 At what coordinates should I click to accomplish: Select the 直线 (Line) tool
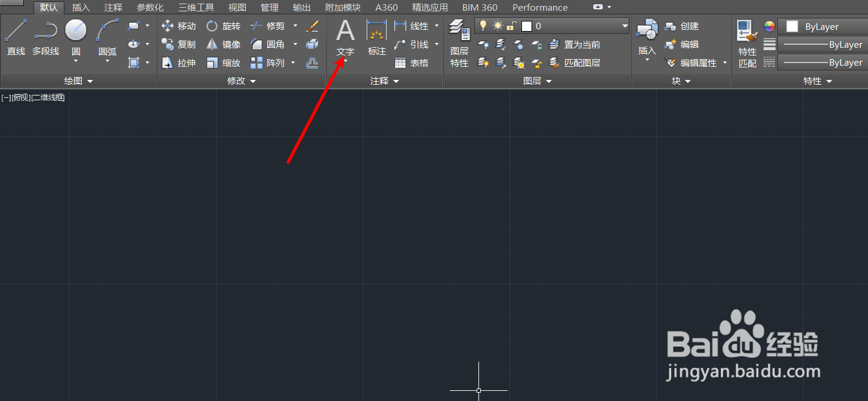(16, 38)
